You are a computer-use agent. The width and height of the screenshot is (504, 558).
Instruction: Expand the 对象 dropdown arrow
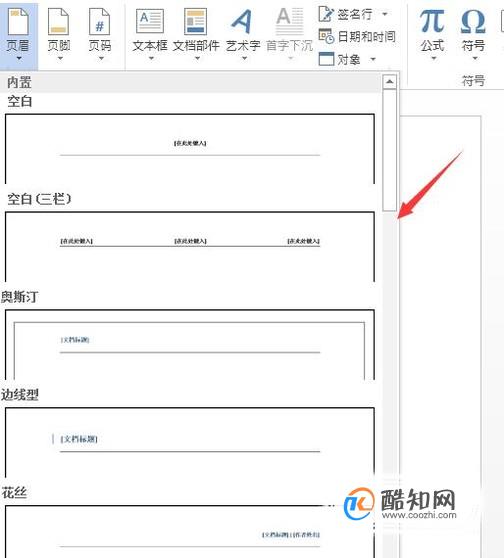373,59
